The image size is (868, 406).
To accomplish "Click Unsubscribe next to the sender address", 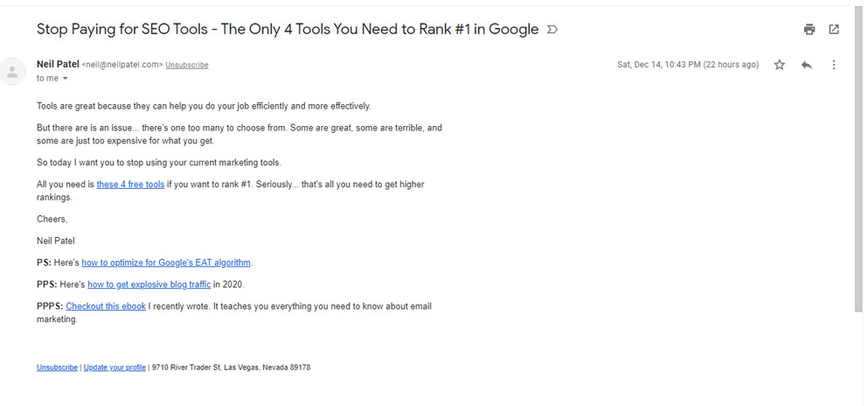I will [x=187, y=65].
